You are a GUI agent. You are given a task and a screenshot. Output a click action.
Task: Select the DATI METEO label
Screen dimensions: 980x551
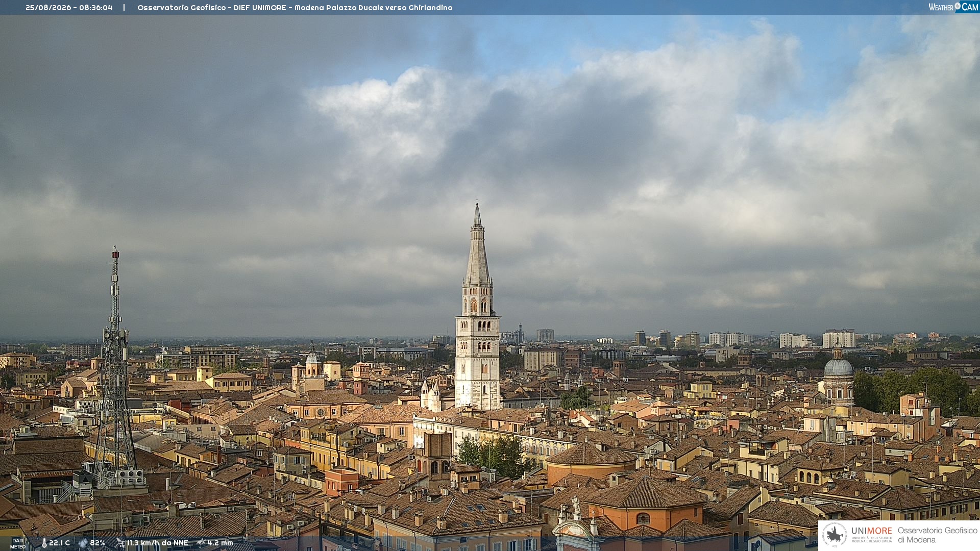click(x=18, y=543)
